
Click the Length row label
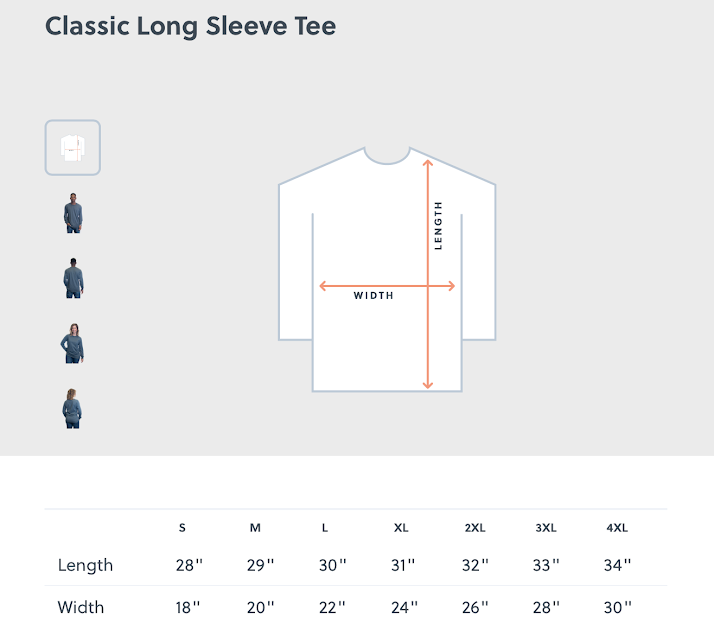[x=85, y=565]
